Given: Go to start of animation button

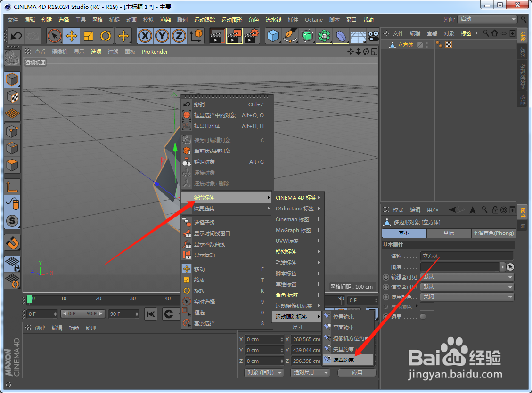Looking at the screenshot, I should click(151, 314).
